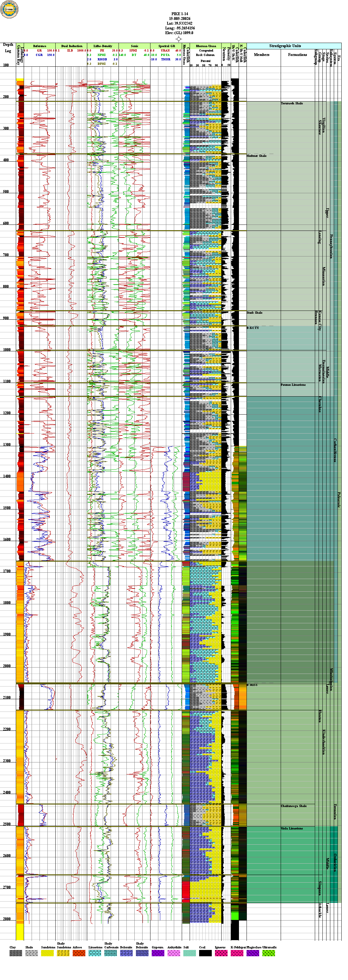
Task: Click the Sonic track header
Action: 135,46
